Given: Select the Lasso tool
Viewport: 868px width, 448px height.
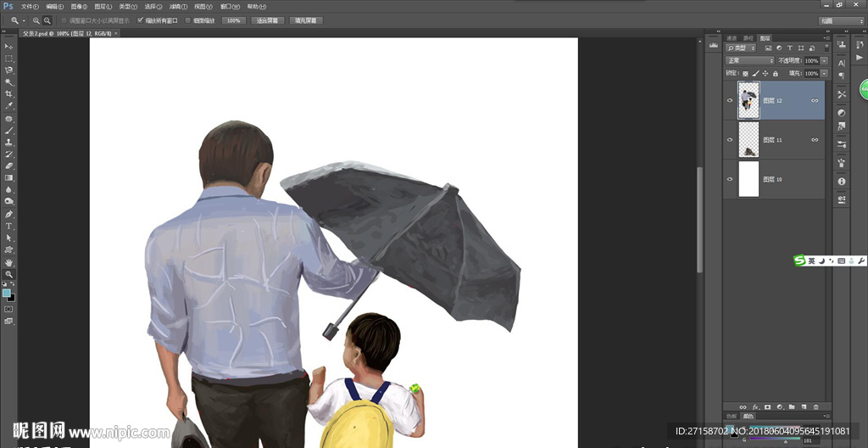Looking at the screenshot, I should pos(9,70).
